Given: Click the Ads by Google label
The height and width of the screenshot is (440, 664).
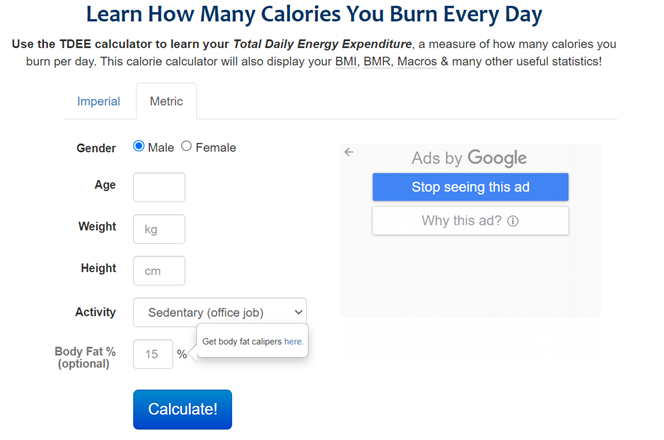Looking at the screenshot, I should coord(469,158).
